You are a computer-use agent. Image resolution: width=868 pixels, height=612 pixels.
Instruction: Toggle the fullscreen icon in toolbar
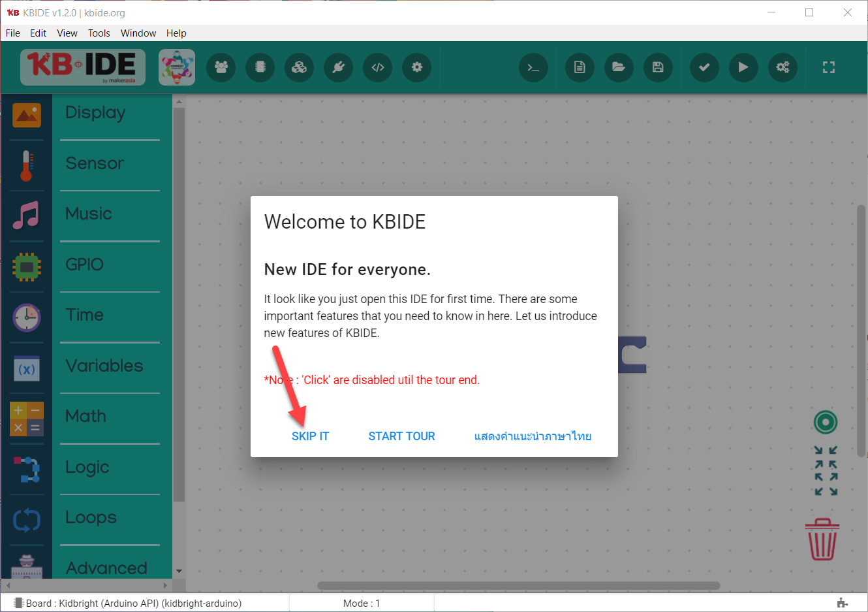click(x=828, y=67)
